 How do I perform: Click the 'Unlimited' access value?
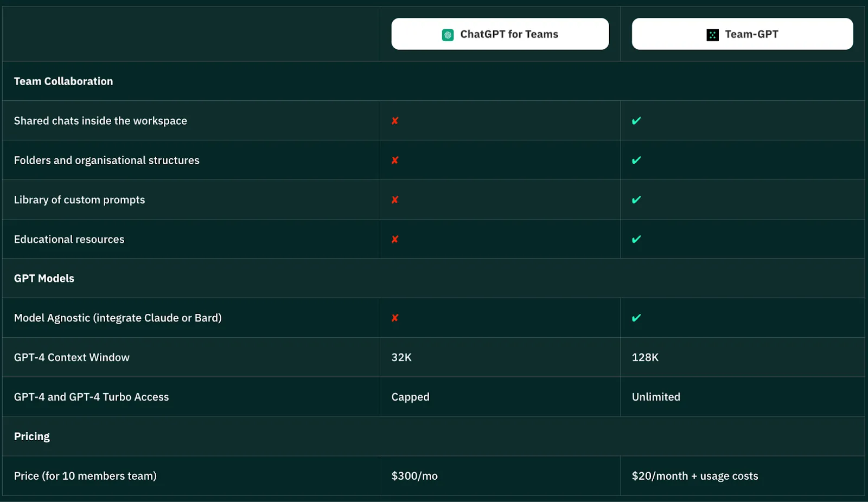coord(656,397)
